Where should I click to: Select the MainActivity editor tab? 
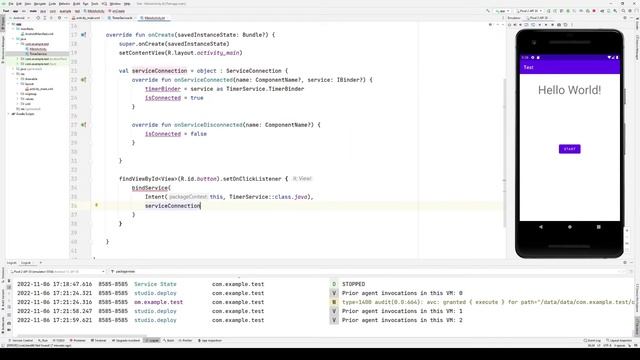[x=154, y=18]
